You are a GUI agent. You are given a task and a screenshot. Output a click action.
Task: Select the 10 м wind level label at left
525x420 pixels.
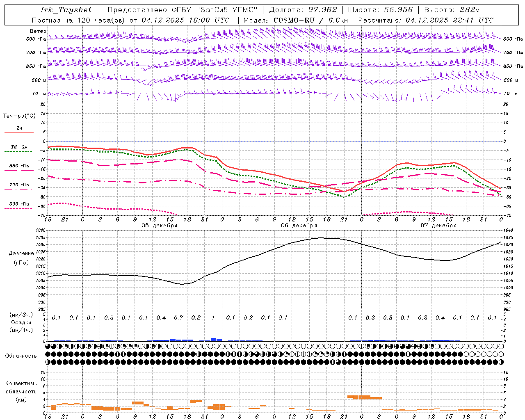[x=39, y=94]
